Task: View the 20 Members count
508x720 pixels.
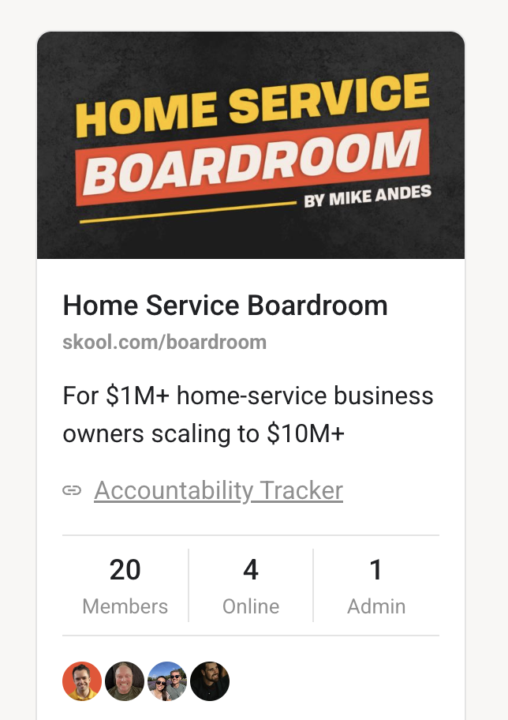Action: [x=125, y=570]
